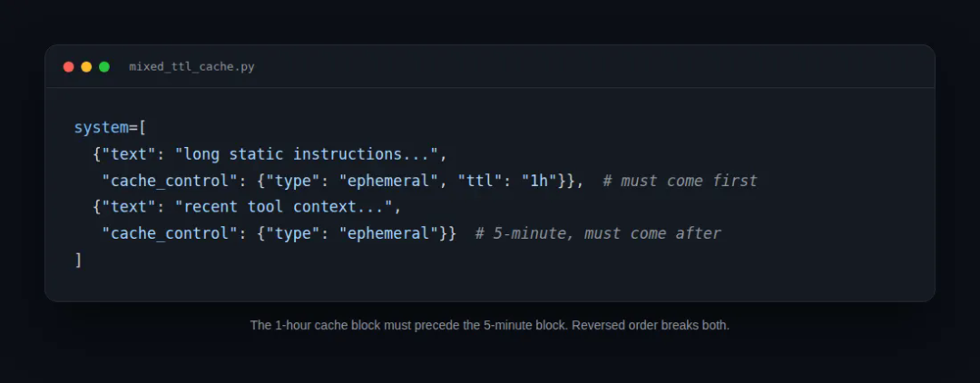Click the mixed_ttl_cache.py file name
This screenshot has height=383, width=980.
(191, 67)
